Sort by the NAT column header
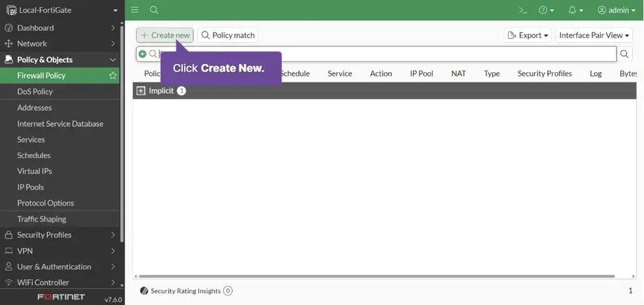 459,74
